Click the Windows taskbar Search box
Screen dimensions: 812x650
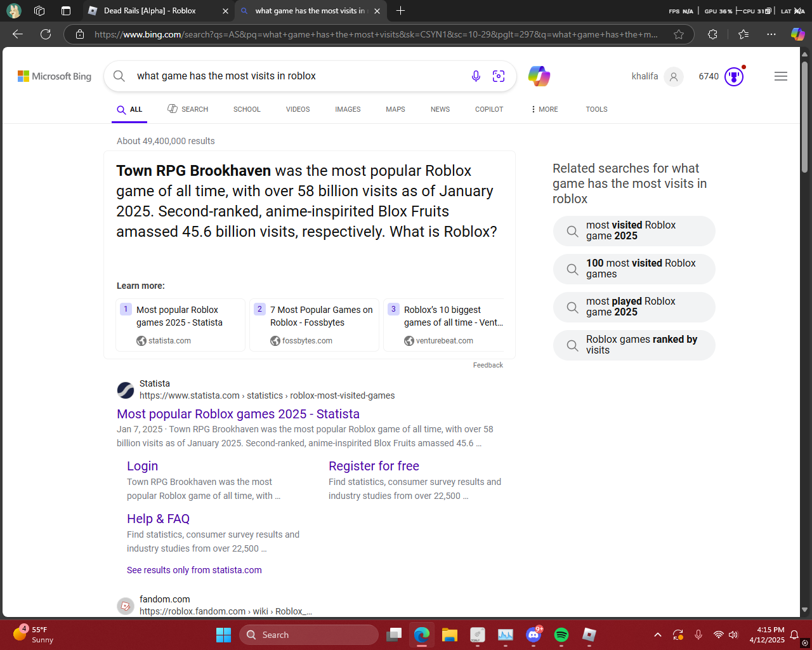click(308, 635)
